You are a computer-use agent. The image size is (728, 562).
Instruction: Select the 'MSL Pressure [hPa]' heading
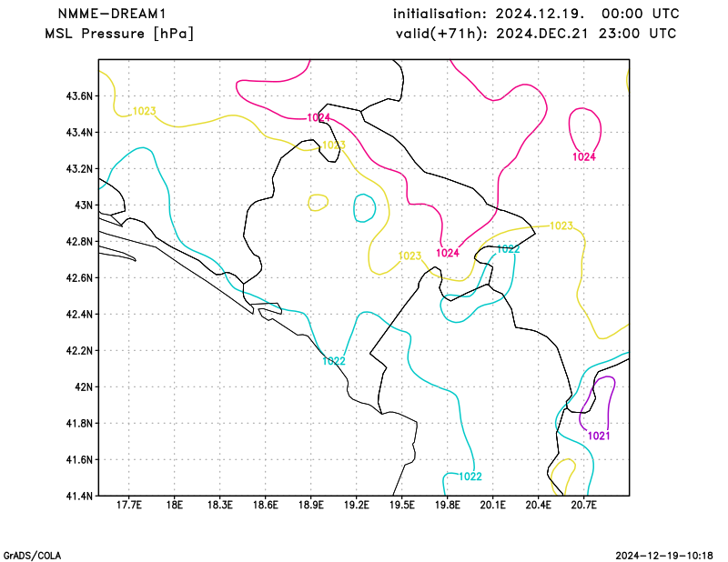[119, 34]
